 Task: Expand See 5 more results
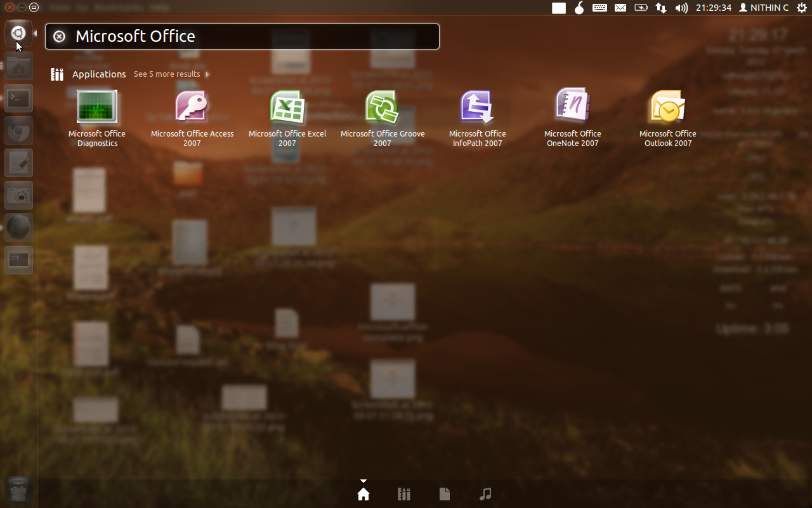[171, 74]
